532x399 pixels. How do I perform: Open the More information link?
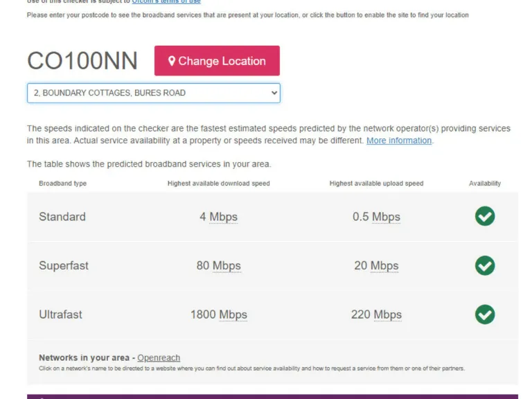coord(399,141)
